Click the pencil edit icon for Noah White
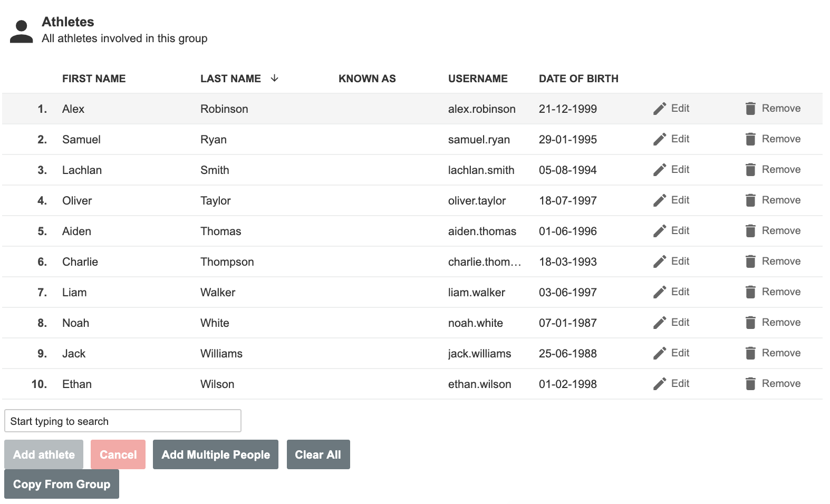This screenshot has width=830, height=504. (660, 323)
